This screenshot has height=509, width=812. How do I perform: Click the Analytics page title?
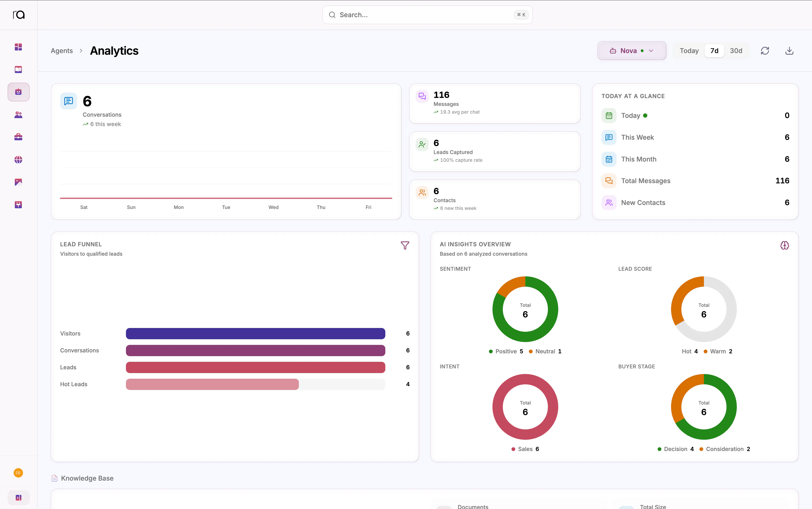pyautogui.click(x=114, y=51)
